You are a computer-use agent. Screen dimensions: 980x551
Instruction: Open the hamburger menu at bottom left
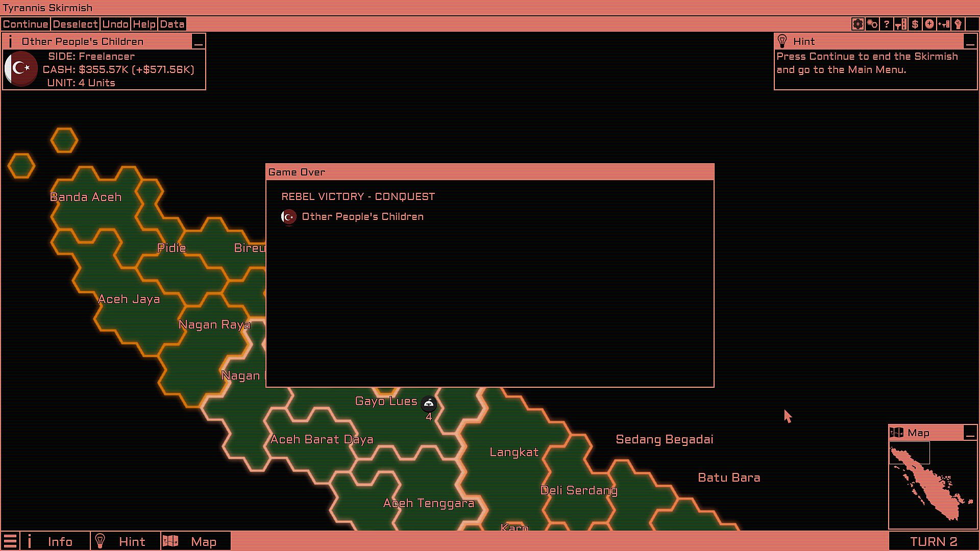10,541
